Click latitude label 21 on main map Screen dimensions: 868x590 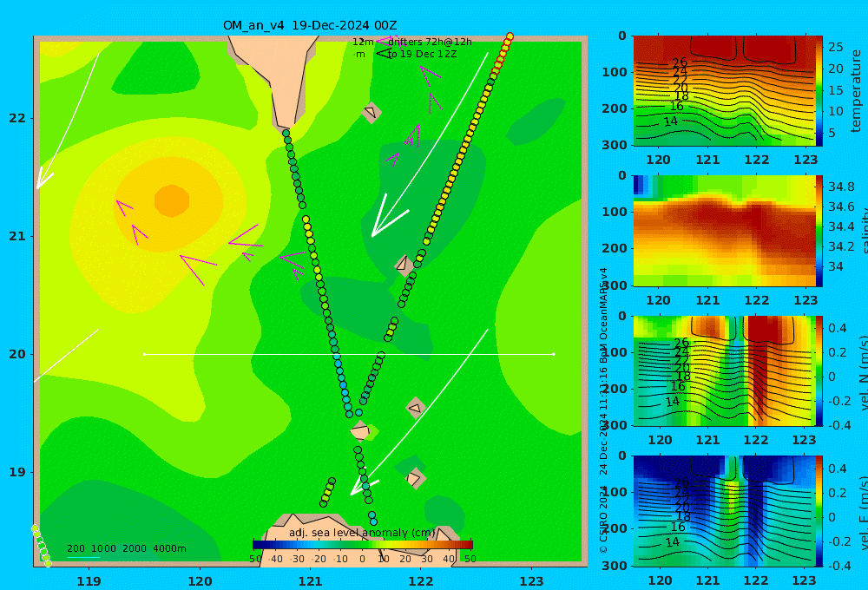[x=17, y=236]
